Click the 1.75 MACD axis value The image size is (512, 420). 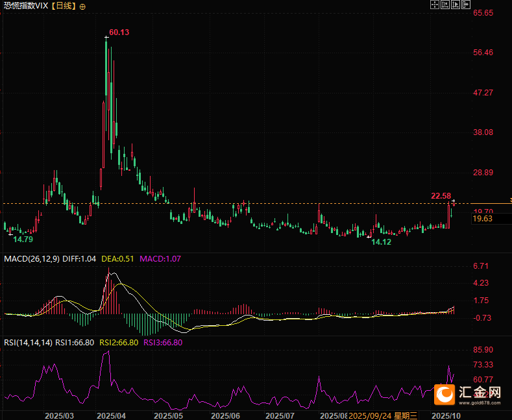tap(481, 301)
